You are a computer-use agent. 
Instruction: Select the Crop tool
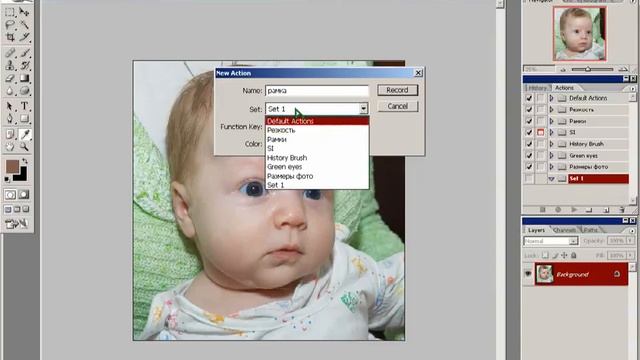pyautogui.click(x=10, y=37)
